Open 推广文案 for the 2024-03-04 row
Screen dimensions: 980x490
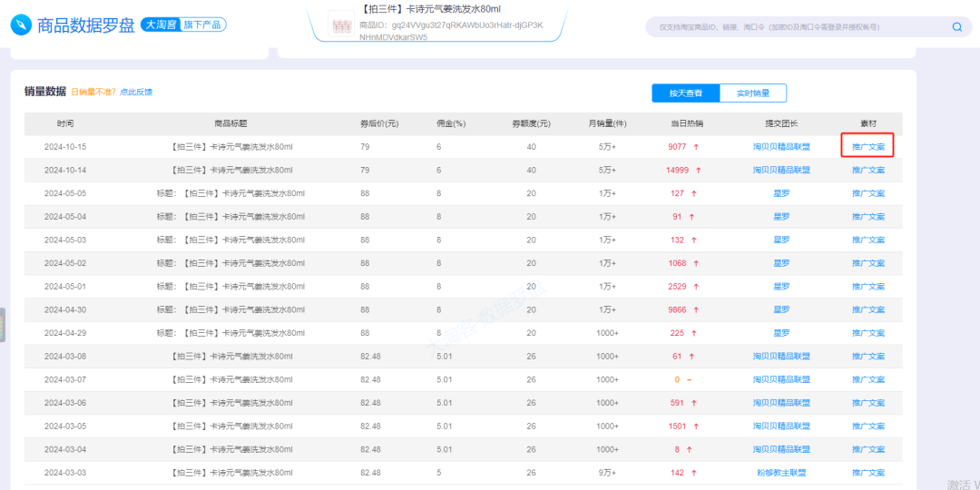point(868,449)
